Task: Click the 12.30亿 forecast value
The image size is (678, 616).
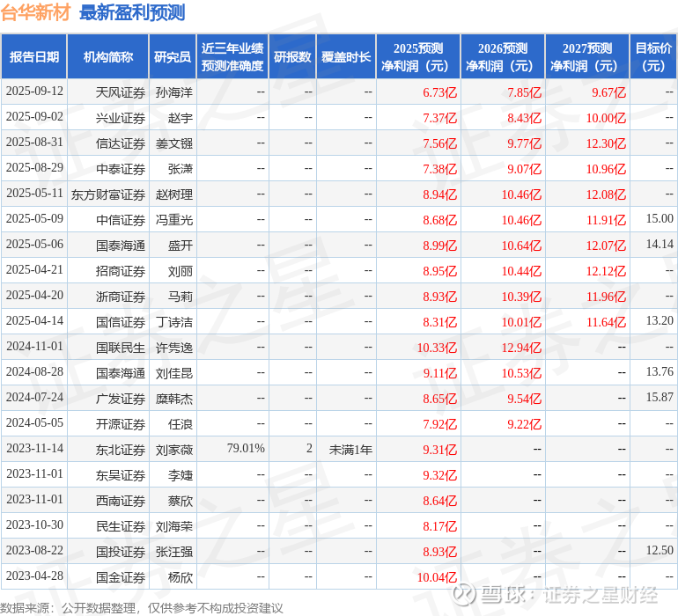Action: 606,143
